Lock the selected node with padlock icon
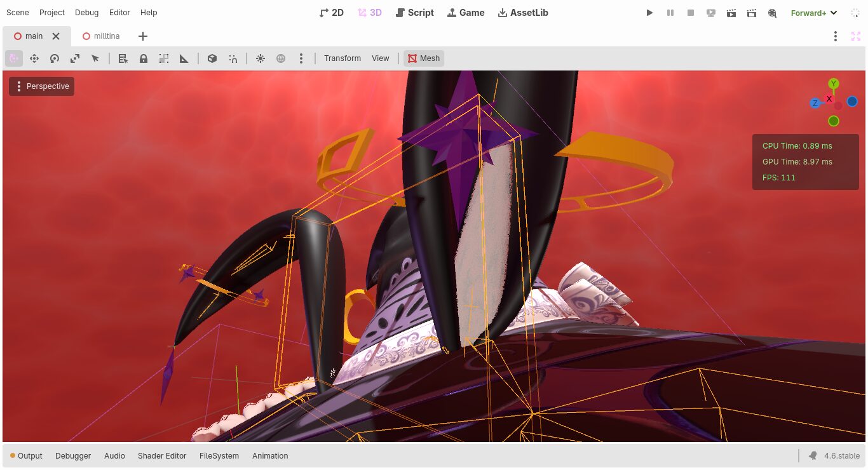This screenshot has height=470, width=868. (x=144, y=58)
